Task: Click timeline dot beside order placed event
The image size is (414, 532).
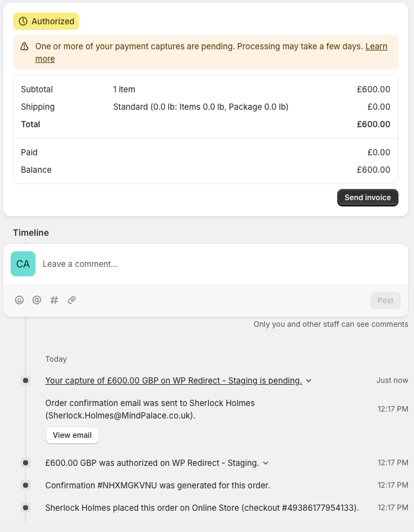Action: coord(26,508)
